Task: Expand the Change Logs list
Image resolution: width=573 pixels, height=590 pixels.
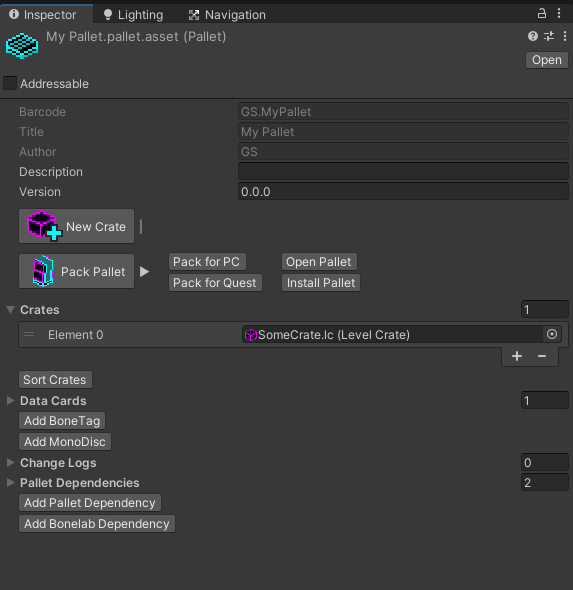Action: pos(11,462)
